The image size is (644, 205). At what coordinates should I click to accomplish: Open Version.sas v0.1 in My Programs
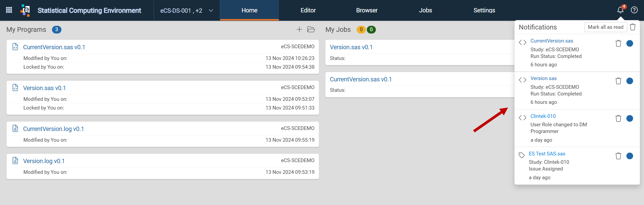tap(44, 88)
